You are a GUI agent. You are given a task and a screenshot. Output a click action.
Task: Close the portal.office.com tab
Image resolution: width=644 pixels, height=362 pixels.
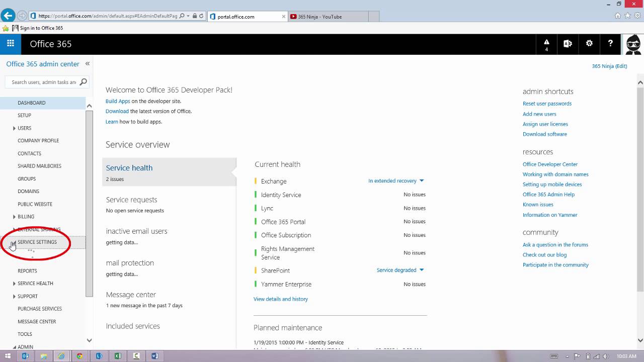coord(284,17)
